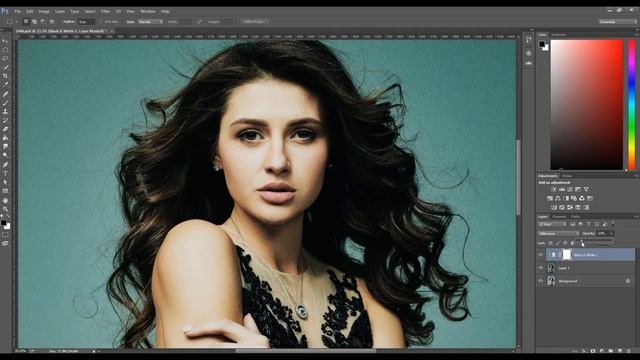Open the Opacity slider dropdown arrow

[611, 233]
